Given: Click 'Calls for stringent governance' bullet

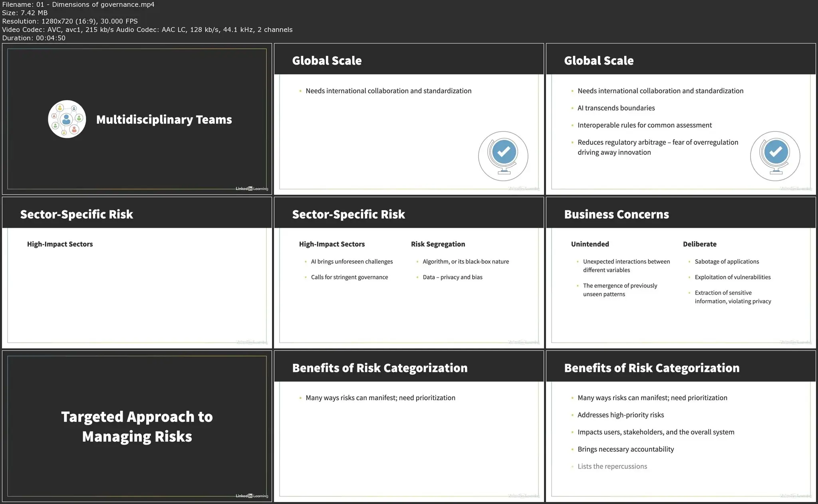Looking at the screenshot, I should [x=349, y=277].
